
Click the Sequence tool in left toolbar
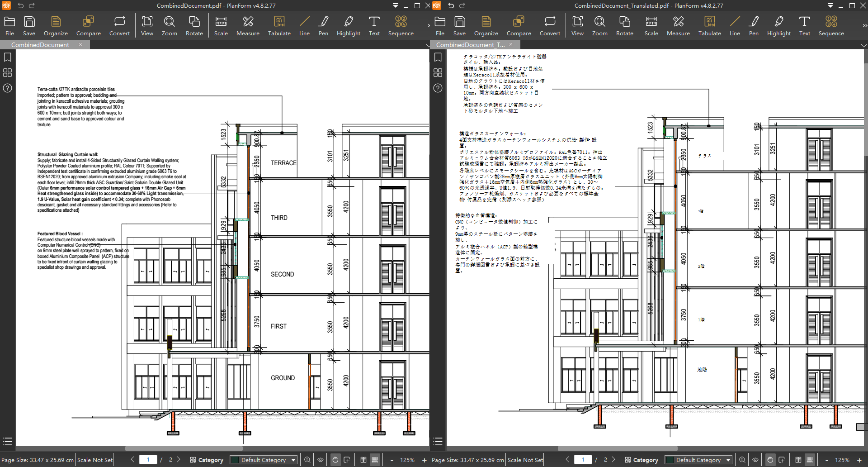coord(401,26)
